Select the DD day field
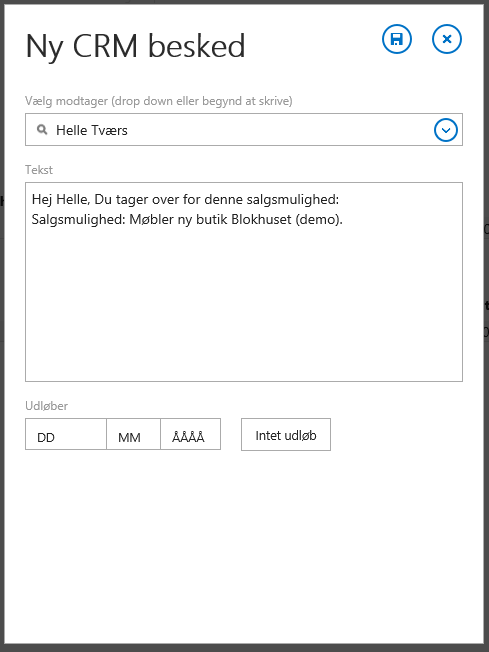Viewport: 489px width, 652px height. (66, 434)
